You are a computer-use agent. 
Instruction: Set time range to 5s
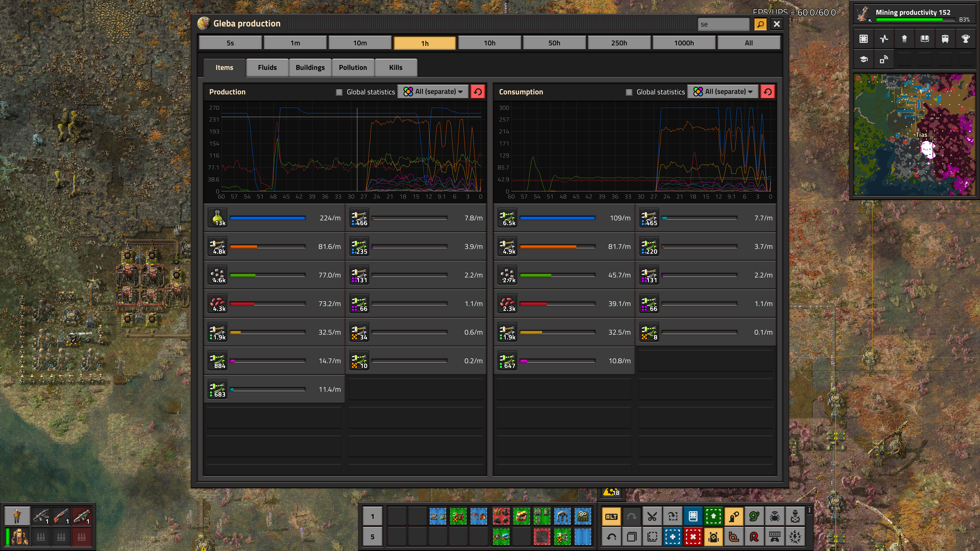click(x=230, y=43)
